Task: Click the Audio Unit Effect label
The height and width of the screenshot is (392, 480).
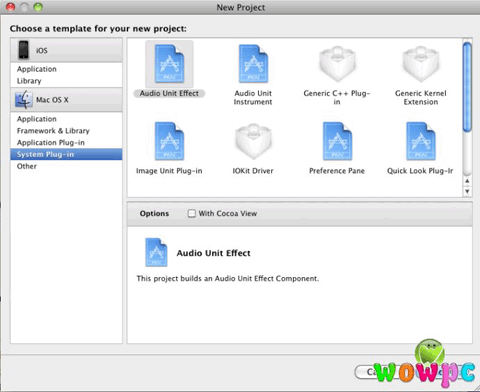Action: (x=169, y=94)
